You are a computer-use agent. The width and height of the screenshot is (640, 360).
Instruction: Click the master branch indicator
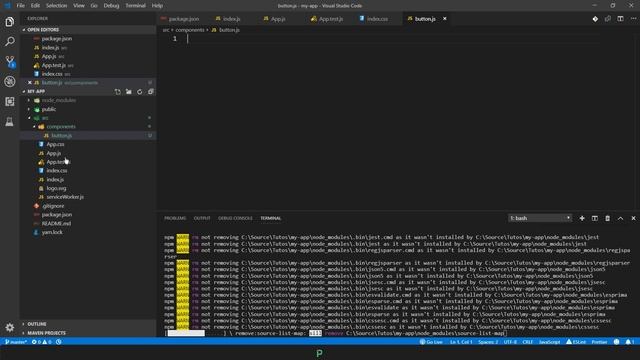[x=16, y=342]
